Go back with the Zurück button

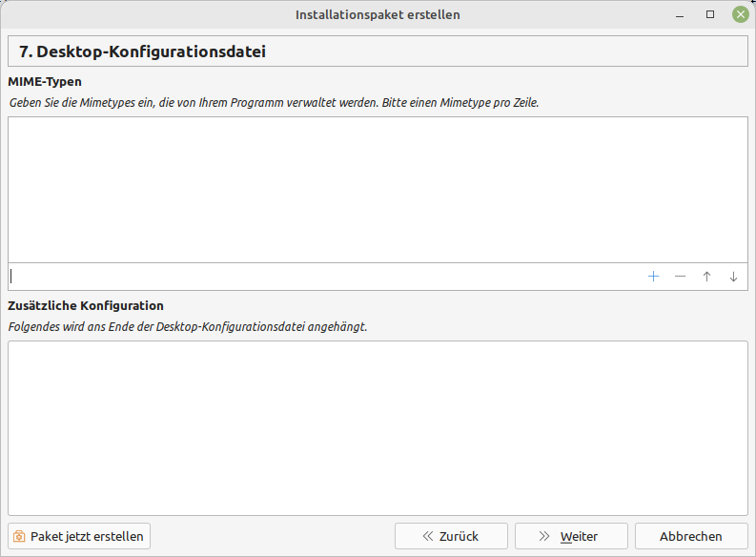(x=451, y=536)
